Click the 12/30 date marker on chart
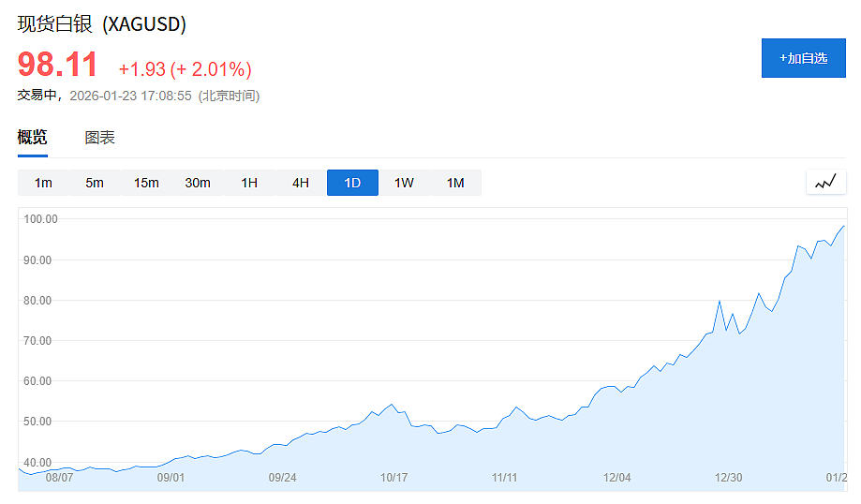Screen dimensions: 861x504 tap(728, 478)
